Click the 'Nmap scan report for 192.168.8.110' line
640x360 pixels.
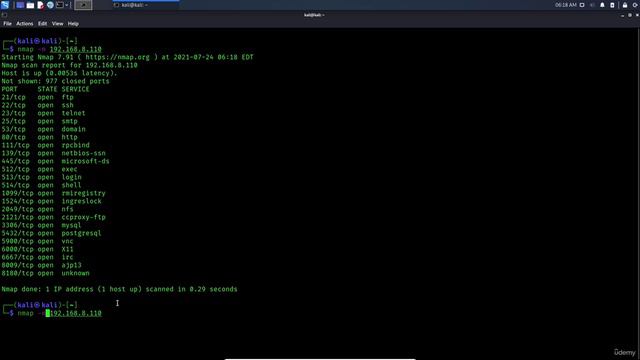pos(69,65)
